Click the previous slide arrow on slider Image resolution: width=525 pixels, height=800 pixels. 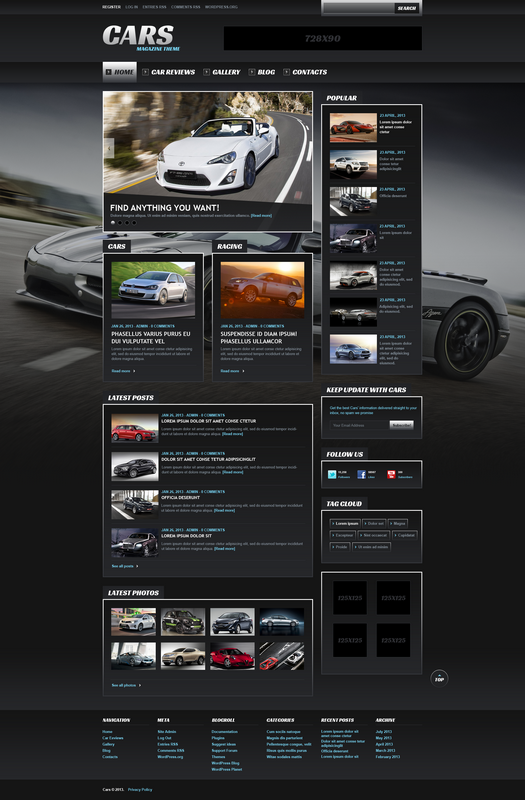click(109, 148)
